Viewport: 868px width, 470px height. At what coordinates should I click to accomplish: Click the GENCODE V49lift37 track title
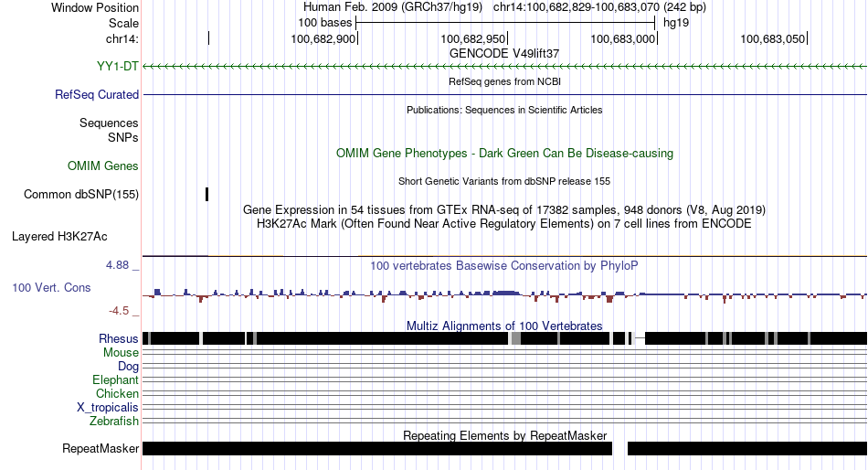point(504,53)
